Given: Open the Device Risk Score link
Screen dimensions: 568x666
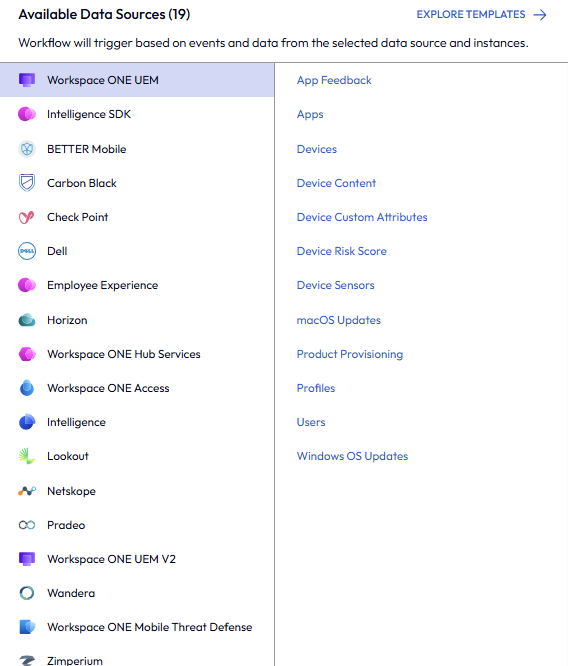Looking at the screenshot, I should [x=342, y=251].
